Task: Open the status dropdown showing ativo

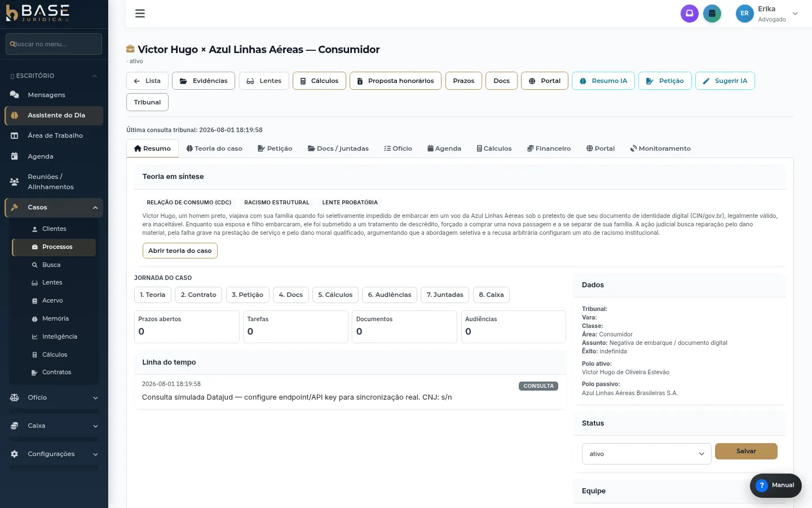Action: tap(646, 454)
